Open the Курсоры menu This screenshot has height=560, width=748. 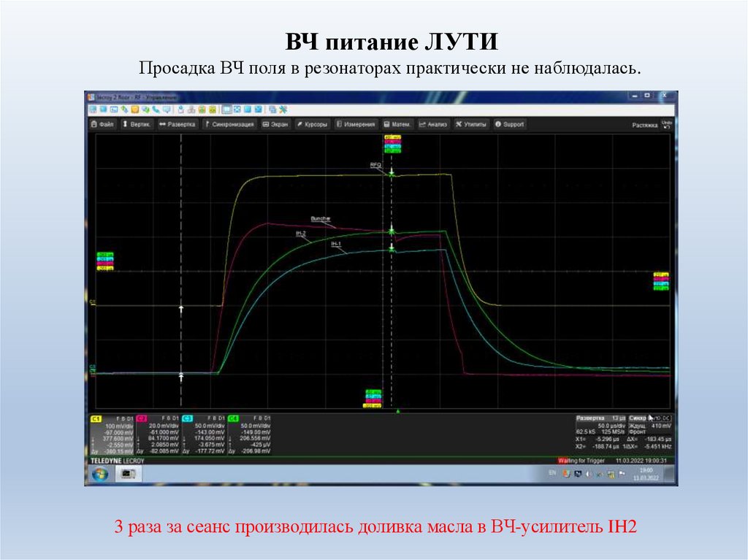point(312,125)
